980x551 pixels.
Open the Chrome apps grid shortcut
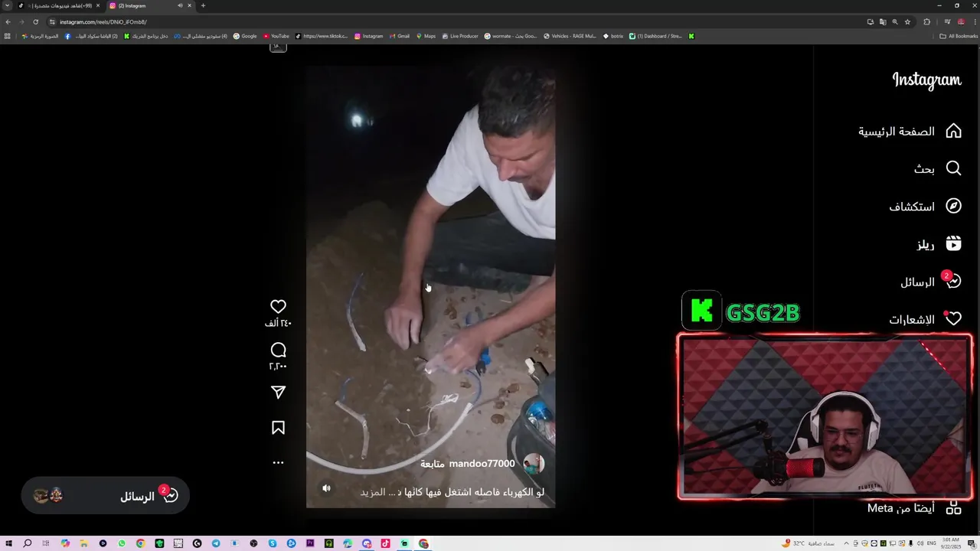(8, 36)
